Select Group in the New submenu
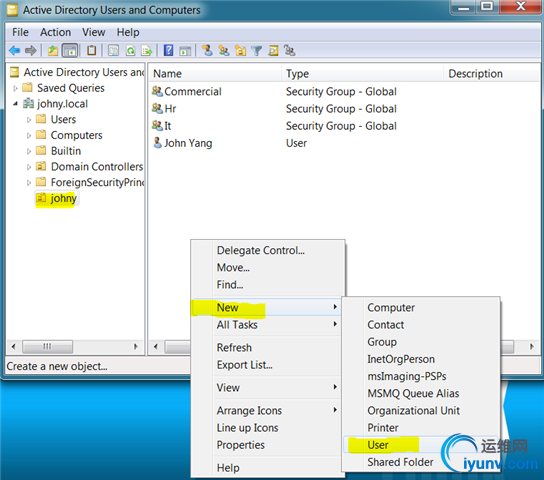This screenshot has height=480, width=544. coord(421,342)
